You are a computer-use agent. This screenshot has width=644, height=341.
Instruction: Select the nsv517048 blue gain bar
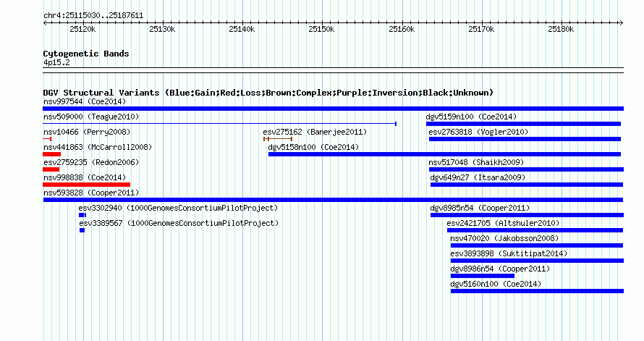pos(526,169)
